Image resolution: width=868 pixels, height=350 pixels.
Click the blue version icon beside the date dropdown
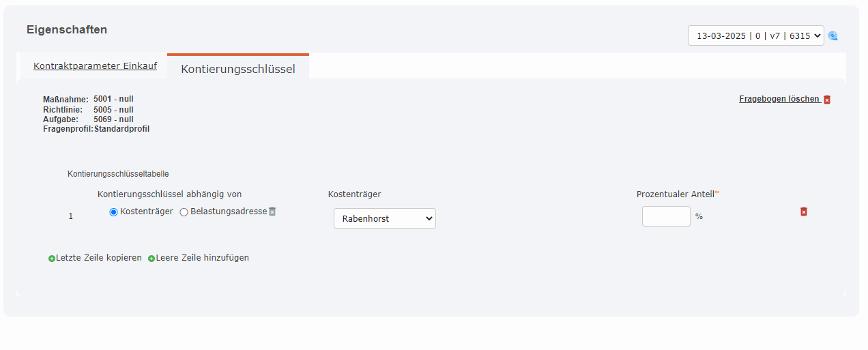[x=833, y=36]
